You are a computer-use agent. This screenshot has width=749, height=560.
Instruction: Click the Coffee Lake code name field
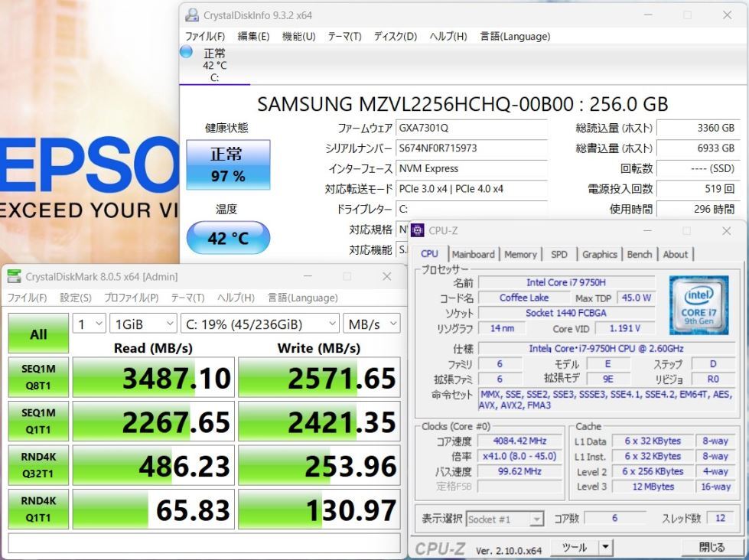click(x=524, y=298)
